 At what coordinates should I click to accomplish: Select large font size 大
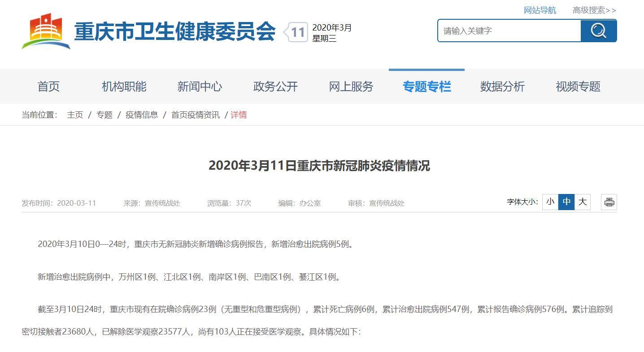(582, 202)
